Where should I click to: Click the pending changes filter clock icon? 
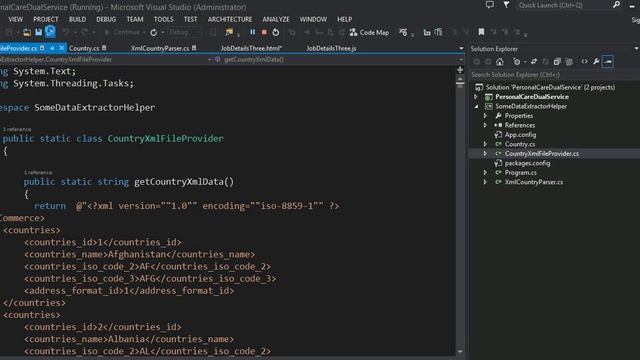[517, 62]
